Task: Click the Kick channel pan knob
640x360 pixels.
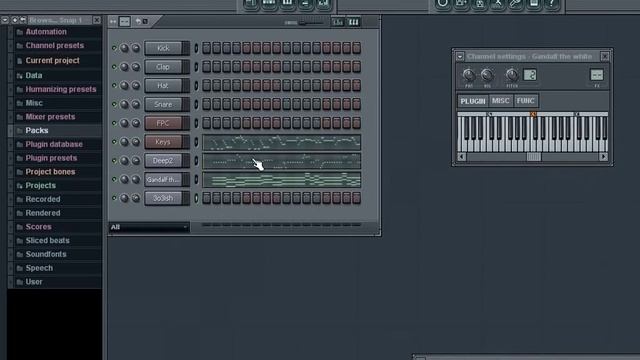Action: pos(124,48)
